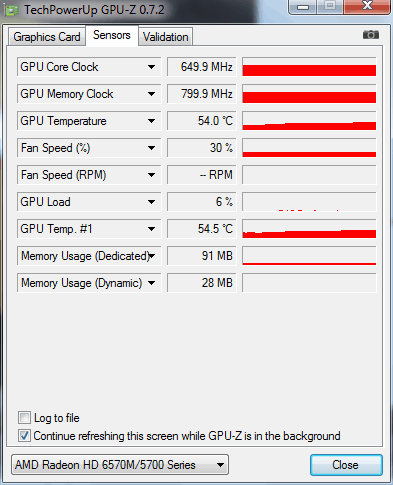Enable the Log to file checkbox
Screen dimensions: 393x485
pos(24,418)
